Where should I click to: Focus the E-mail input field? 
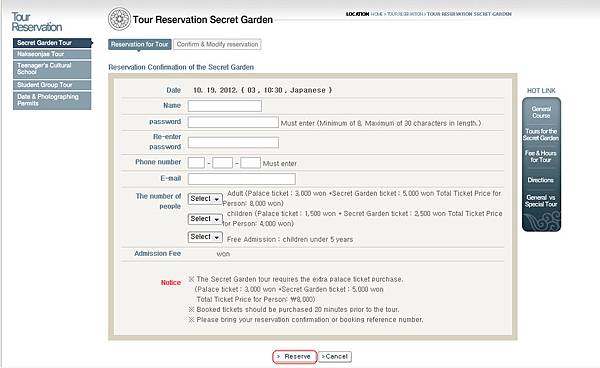(241, 179)
